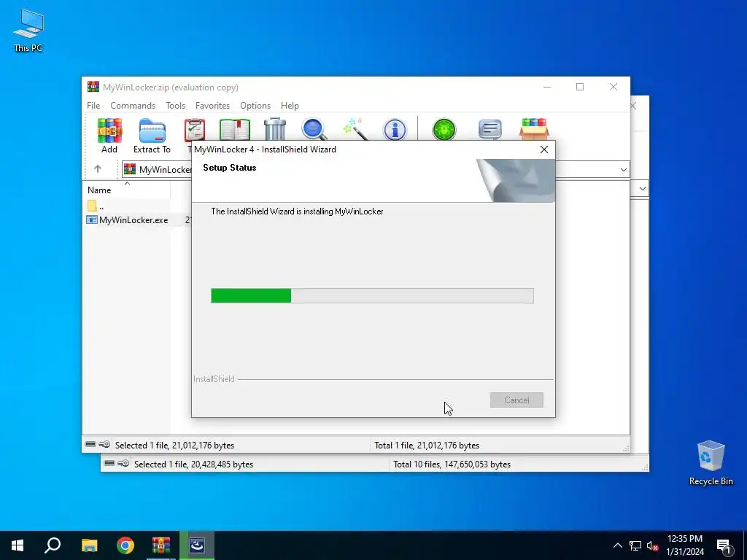This screenshot has width=747, height=560.
Task: Click the network tray icon
Action: click(x=635, y=545)
